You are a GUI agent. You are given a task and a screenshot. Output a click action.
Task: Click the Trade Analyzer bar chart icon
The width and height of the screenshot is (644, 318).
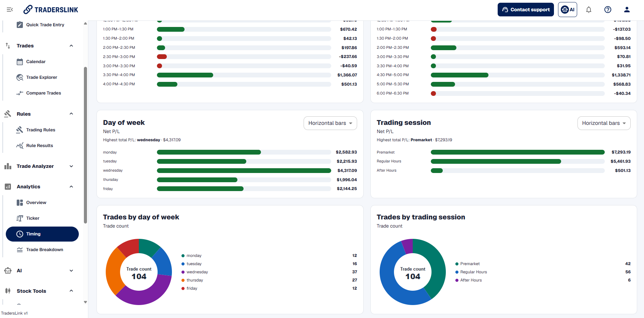point(8,166)
